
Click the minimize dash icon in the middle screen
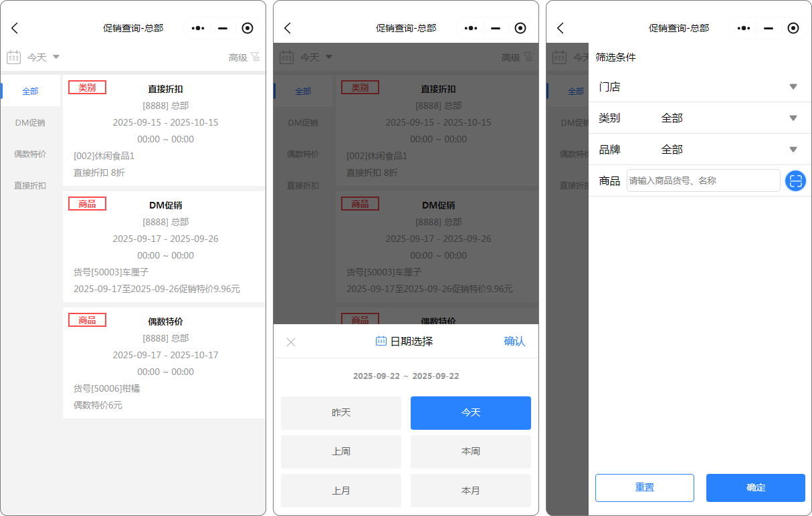pos(496,28)
